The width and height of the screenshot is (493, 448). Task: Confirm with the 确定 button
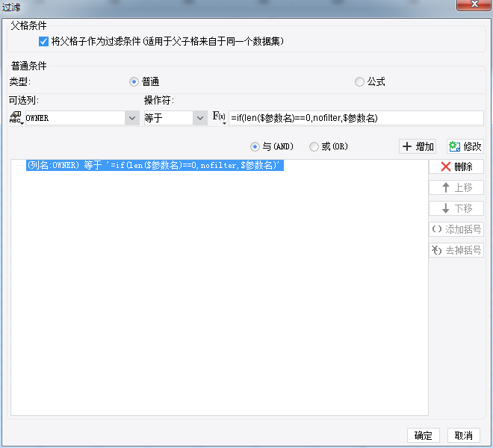pyautogui.click(x=424, y=435)
